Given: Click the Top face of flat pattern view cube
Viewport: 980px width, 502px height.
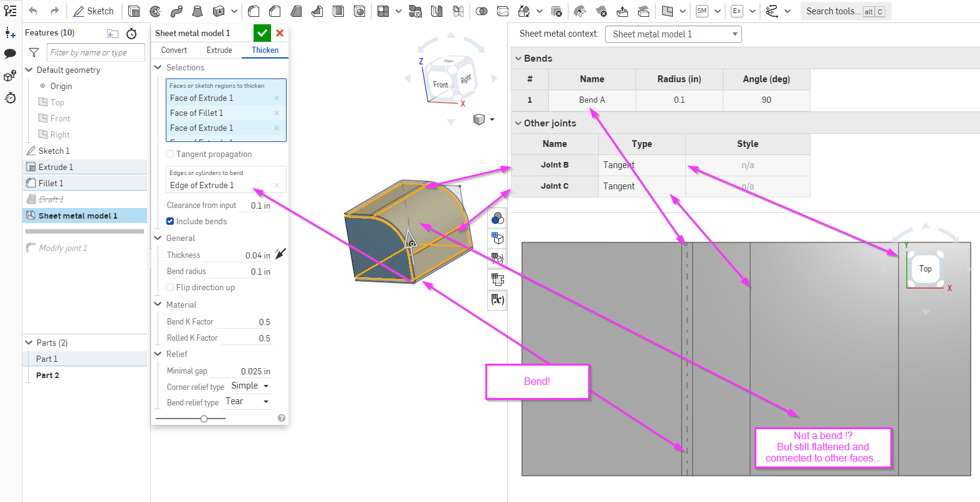Looking at the screenshot, I should point(925,268).
